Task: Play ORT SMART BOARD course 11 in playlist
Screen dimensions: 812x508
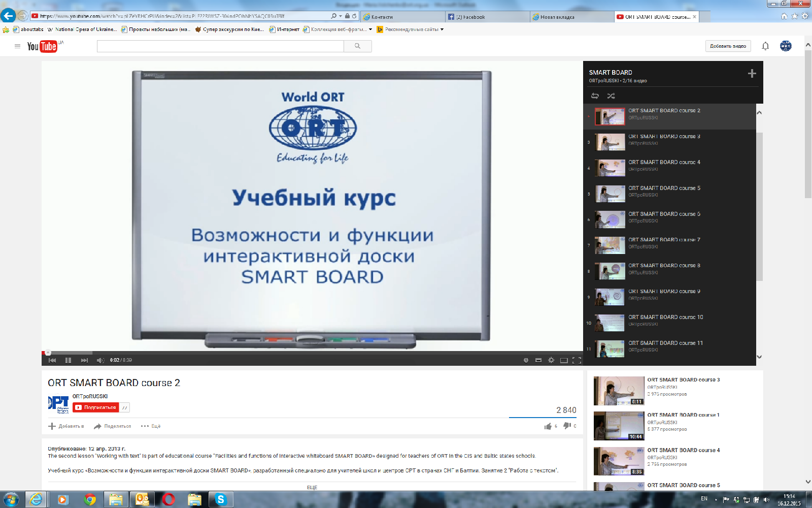Action: (x=669, y=349)
